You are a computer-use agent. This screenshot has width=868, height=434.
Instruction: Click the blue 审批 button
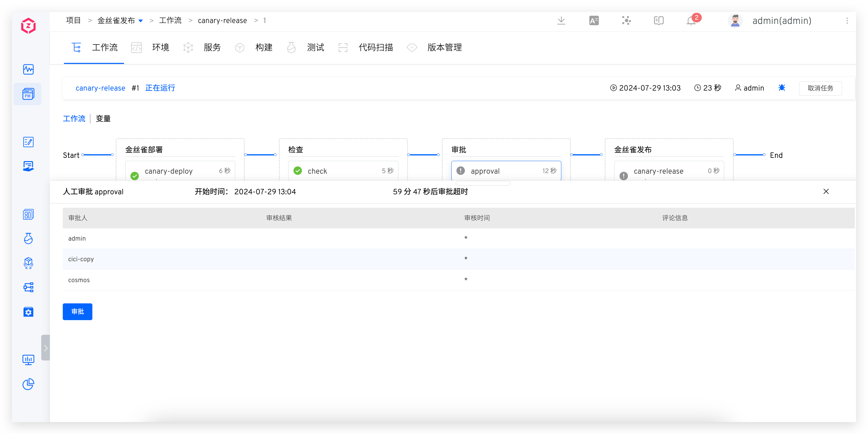click(x=77, y=311)
